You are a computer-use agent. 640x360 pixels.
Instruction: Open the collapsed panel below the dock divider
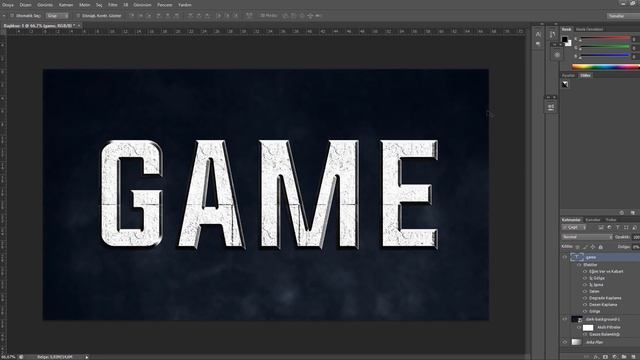point(551,107)
